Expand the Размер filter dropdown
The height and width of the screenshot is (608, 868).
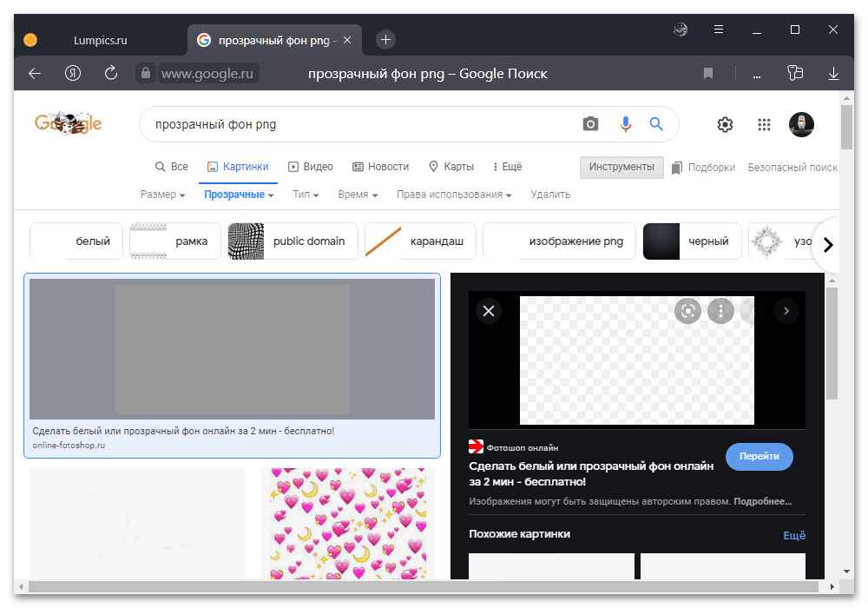tap(162, 195)
